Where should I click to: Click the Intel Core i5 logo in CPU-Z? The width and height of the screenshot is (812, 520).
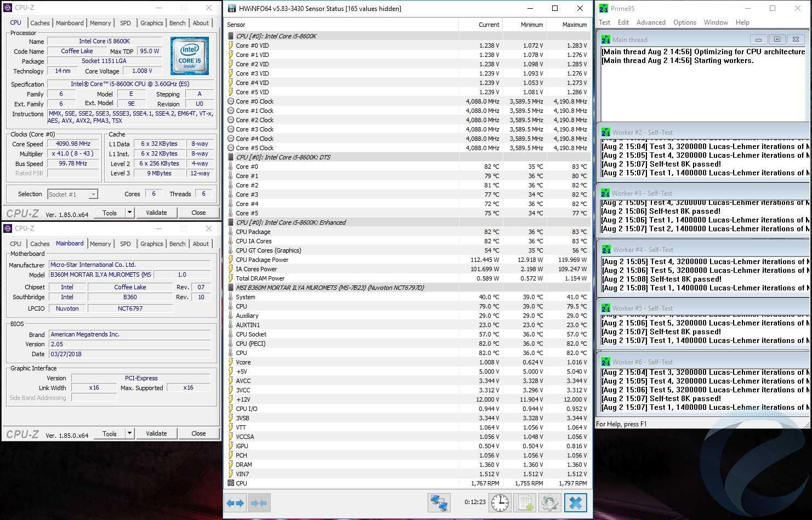tap(189, 56)
